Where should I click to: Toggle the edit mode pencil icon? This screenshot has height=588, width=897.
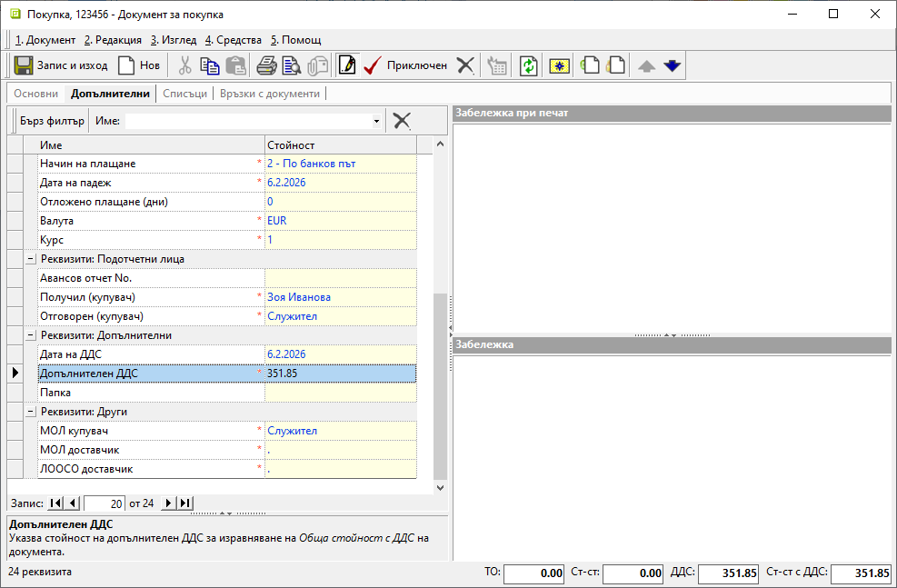346,65
